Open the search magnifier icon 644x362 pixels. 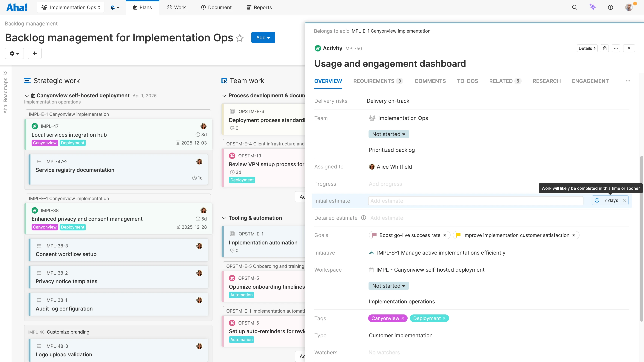[575, 7]
